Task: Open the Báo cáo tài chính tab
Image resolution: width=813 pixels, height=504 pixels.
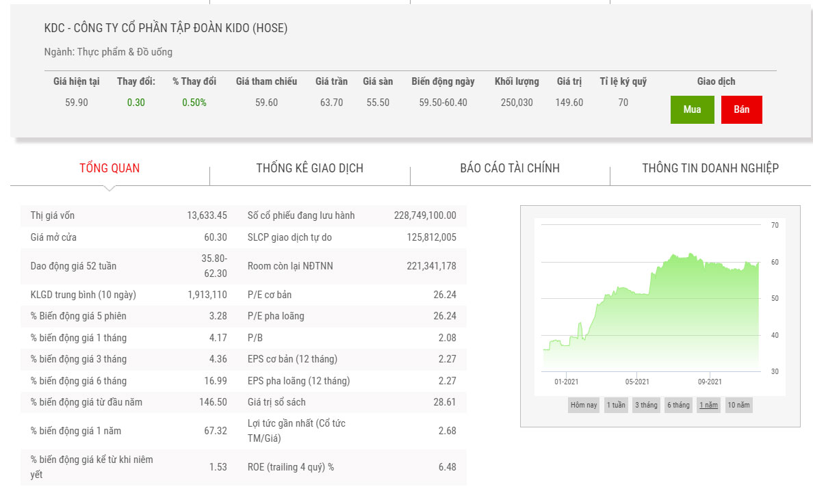Action: click(510, 168)
